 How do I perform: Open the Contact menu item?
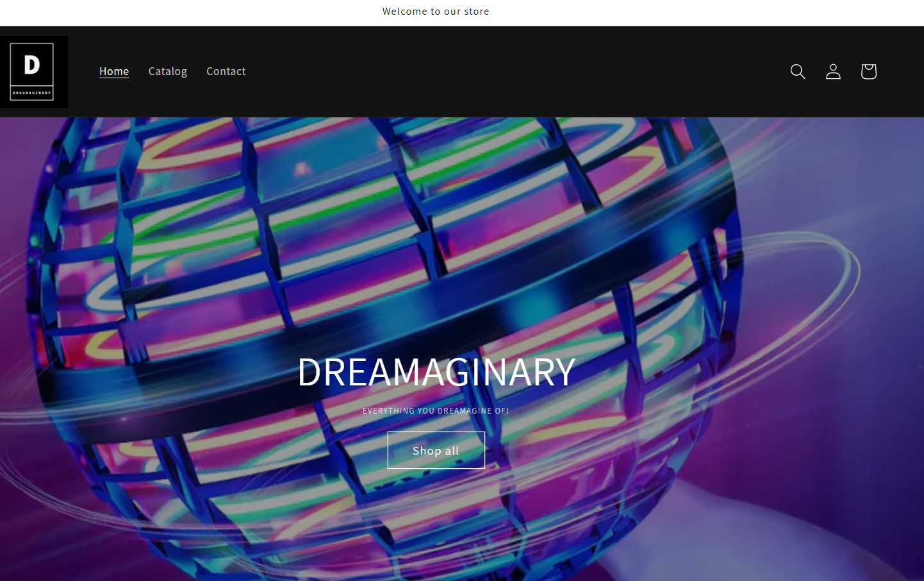coord(226,71)
